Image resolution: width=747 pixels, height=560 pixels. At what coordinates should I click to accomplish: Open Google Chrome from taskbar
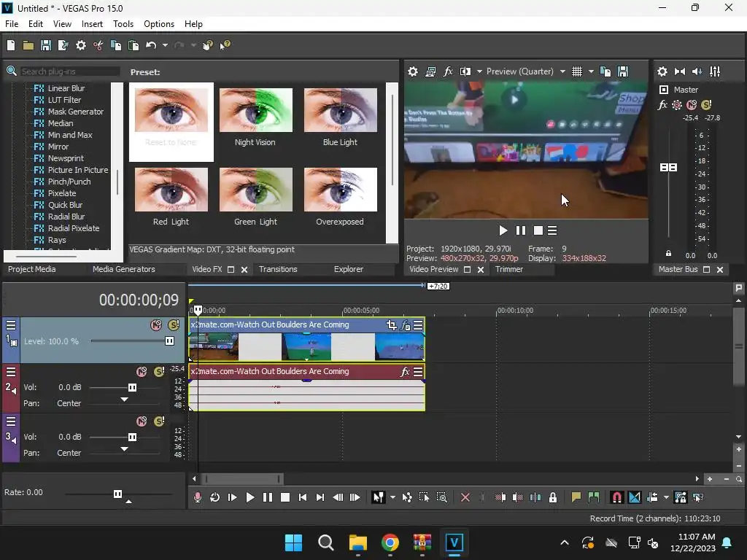(390, 542)
